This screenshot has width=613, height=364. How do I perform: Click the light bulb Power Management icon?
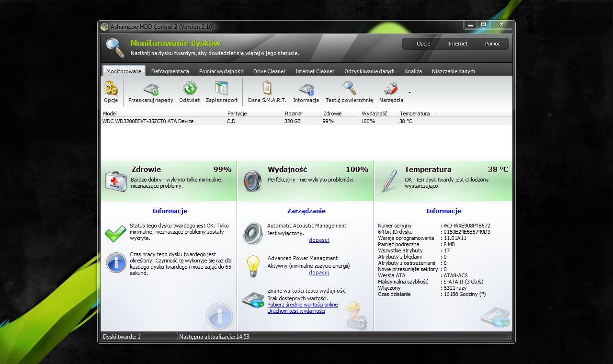tap(253, 266)
